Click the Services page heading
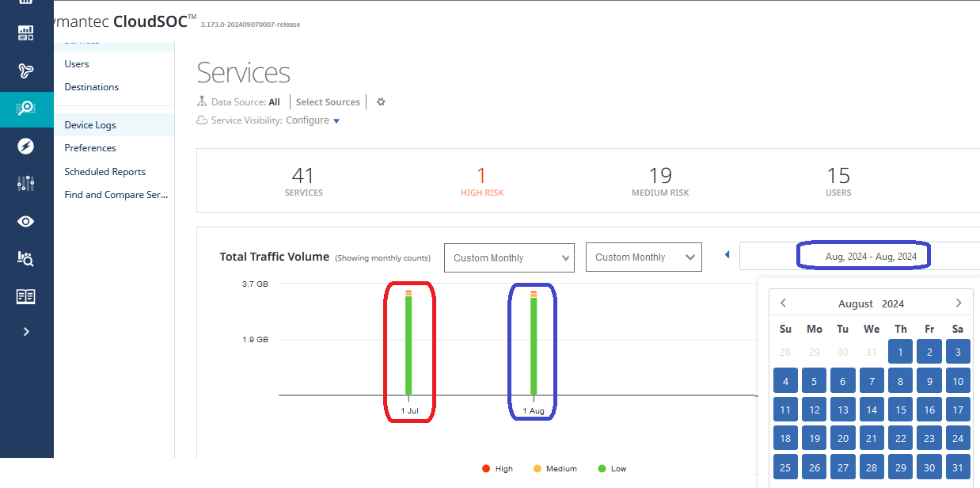Screen dimensions: 980x488 click(x=244, y=73)
